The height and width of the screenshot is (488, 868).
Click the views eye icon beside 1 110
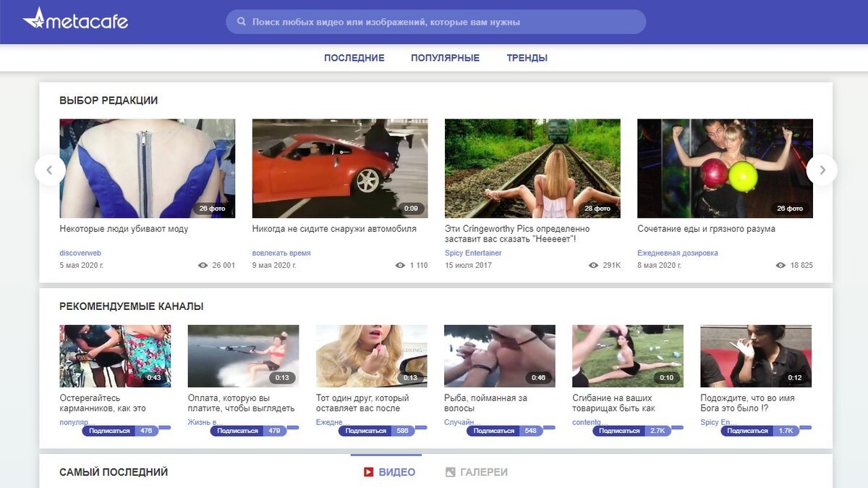pyautogui.click(x=401, y=266)
